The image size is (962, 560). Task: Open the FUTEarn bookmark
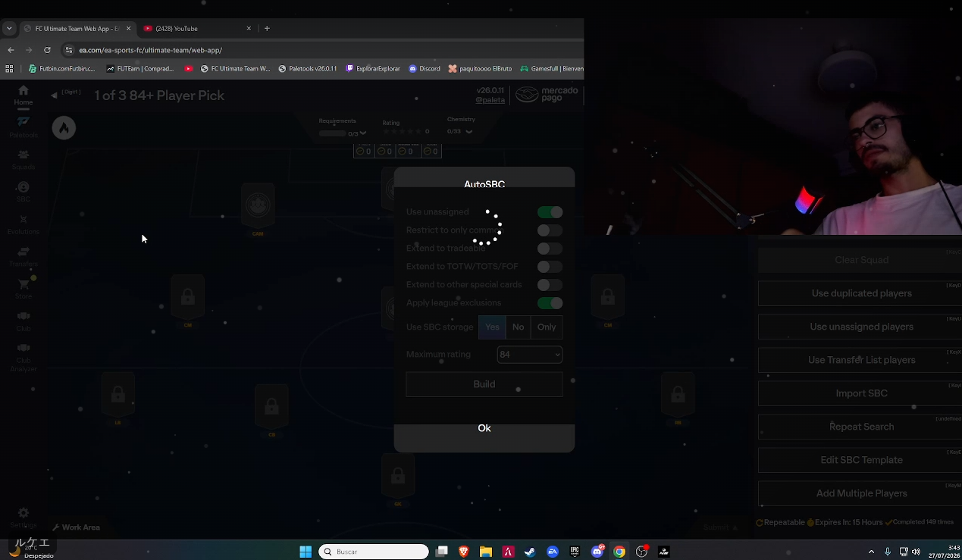click(140, 68)
